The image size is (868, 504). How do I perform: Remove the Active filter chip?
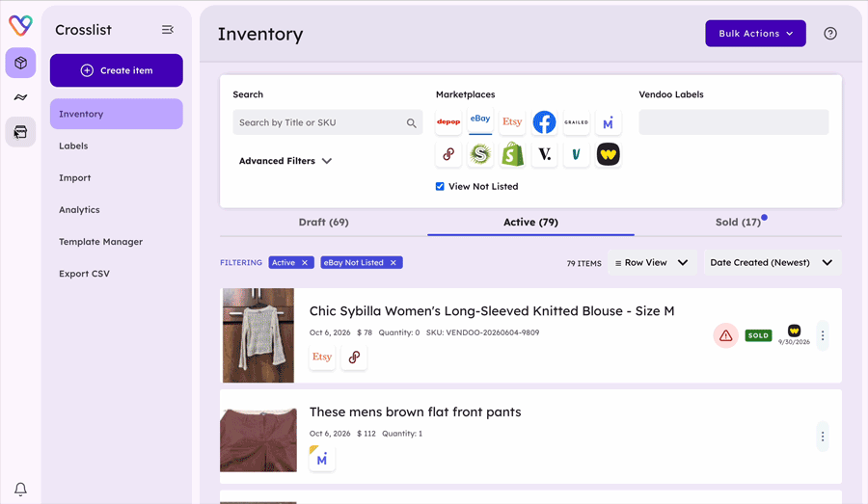point(305,263)
